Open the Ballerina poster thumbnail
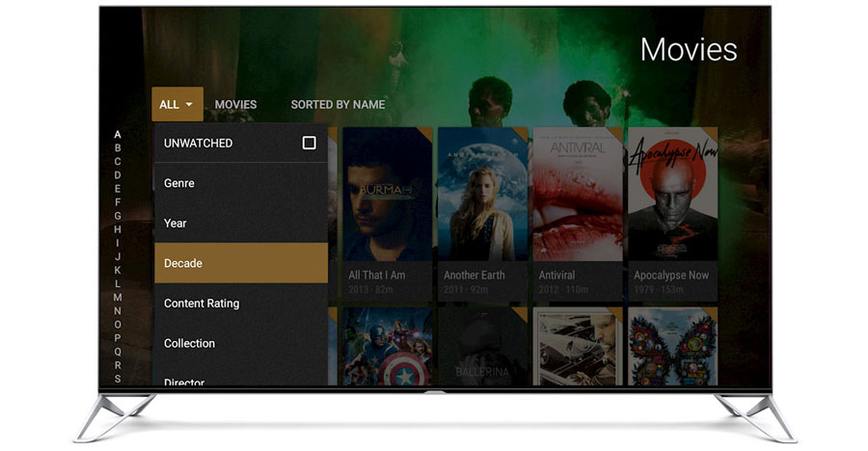The width and height of the screenshot is (868, 451). (x=483, y=346)
